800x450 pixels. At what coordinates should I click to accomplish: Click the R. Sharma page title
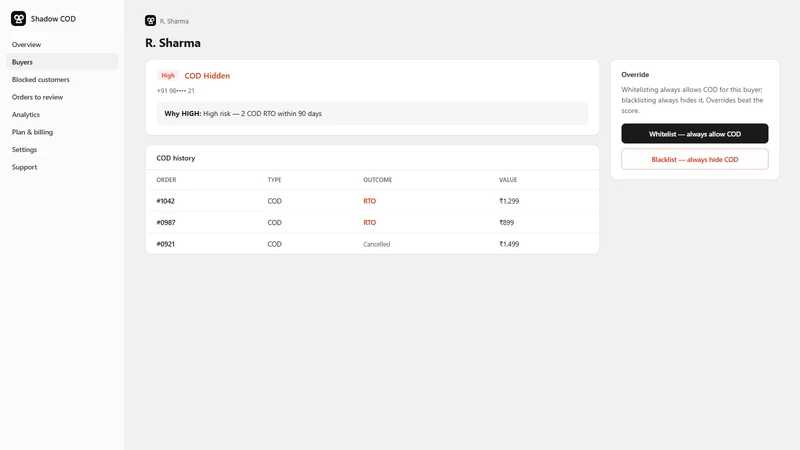click(173, 43)
